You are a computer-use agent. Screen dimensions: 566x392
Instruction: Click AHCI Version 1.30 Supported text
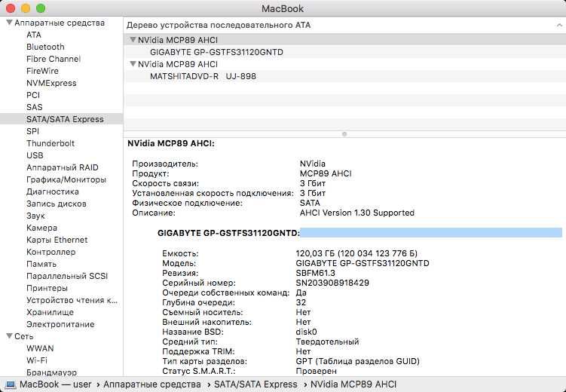pos(357,213)
